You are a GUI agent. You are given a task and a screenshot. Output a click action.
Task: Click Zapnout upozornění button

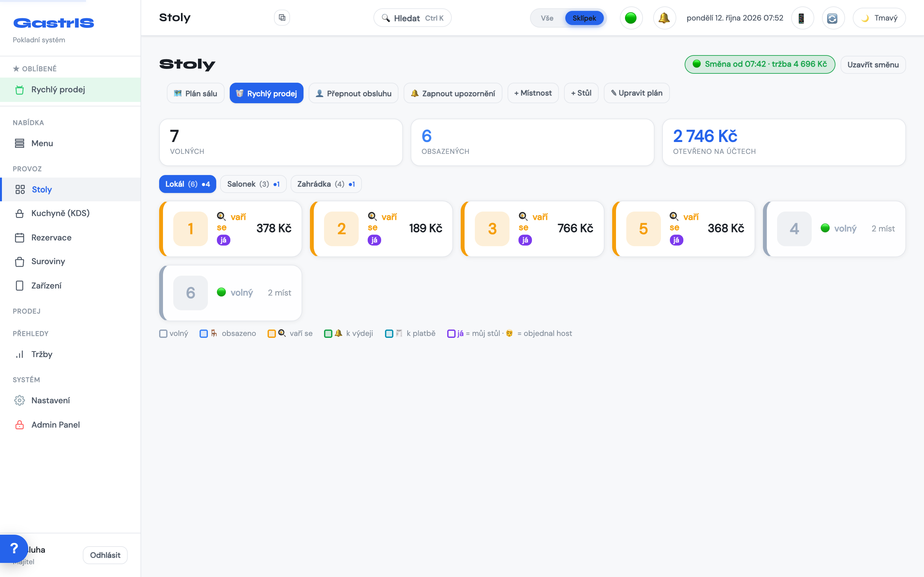point(453,93)
